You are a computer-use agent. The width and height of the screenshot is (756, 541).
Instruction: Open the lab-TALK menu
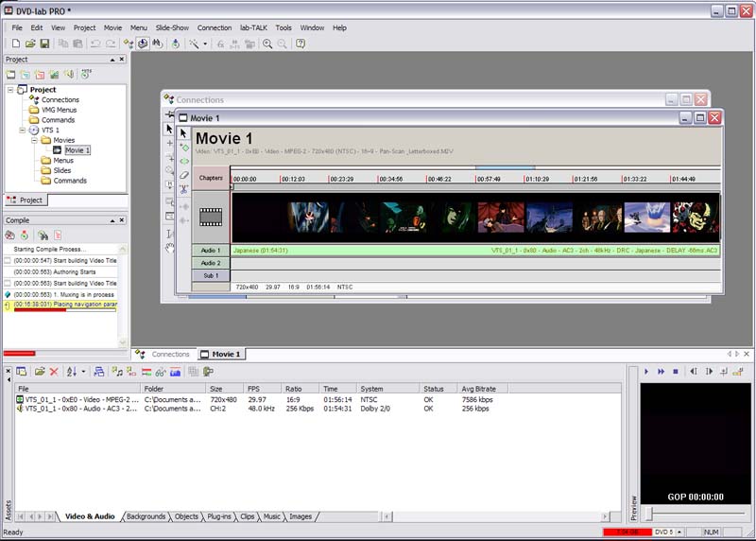coord(253,28)
